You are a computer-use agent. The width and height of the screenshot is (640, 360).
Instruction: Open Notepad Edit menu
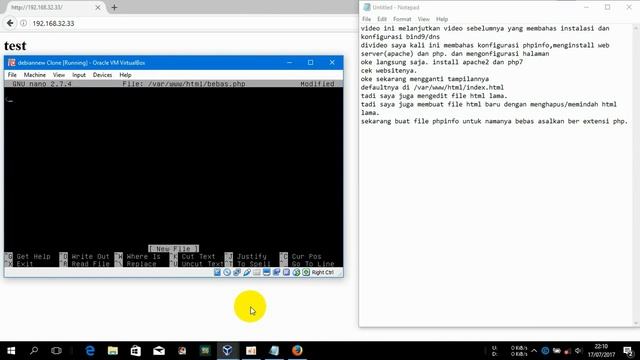coord(382,19)
